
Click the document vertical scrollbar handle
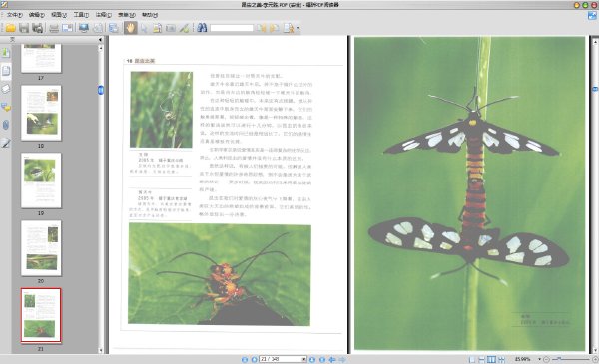tap(595, 89)
